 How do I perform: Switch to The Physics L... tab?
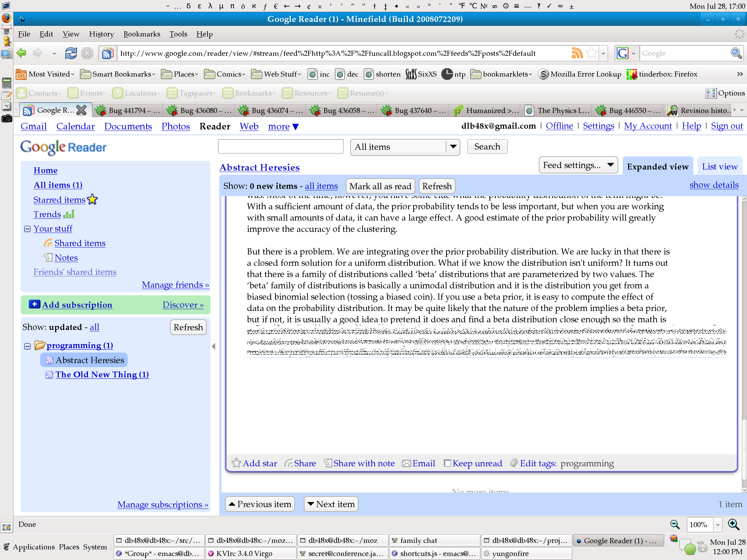(557, 110)
